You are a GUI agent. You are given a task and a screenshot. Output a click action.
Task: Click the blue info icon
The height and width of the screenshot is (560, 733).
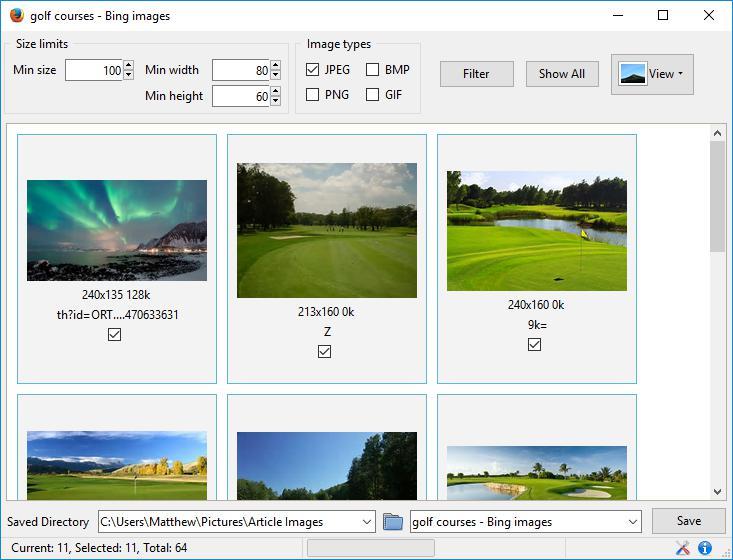[x=704, y=547]
